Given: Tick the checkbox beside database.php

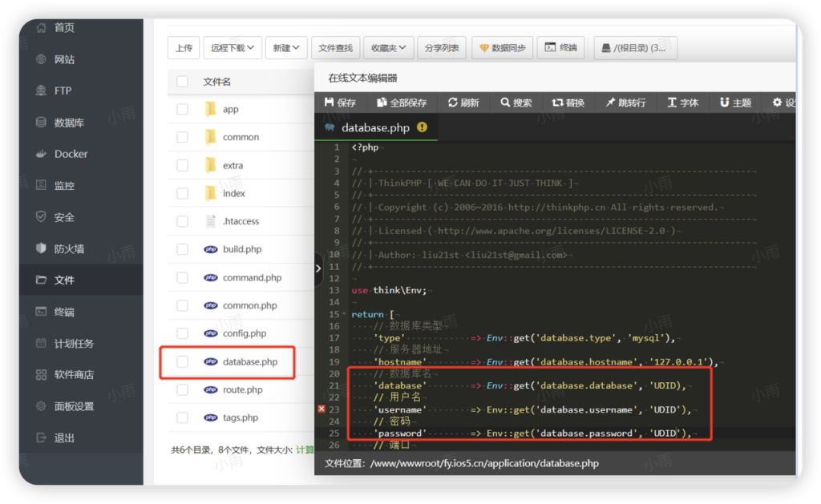Looking at the screenshot, I should click(x=182, y=361).
